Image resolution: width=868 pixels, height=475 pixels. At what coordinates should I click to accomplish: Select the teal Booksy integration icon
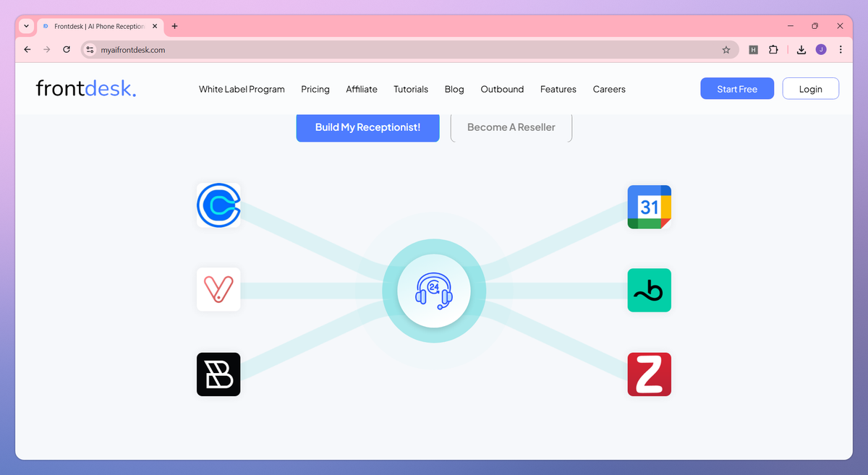pos(649,290)
